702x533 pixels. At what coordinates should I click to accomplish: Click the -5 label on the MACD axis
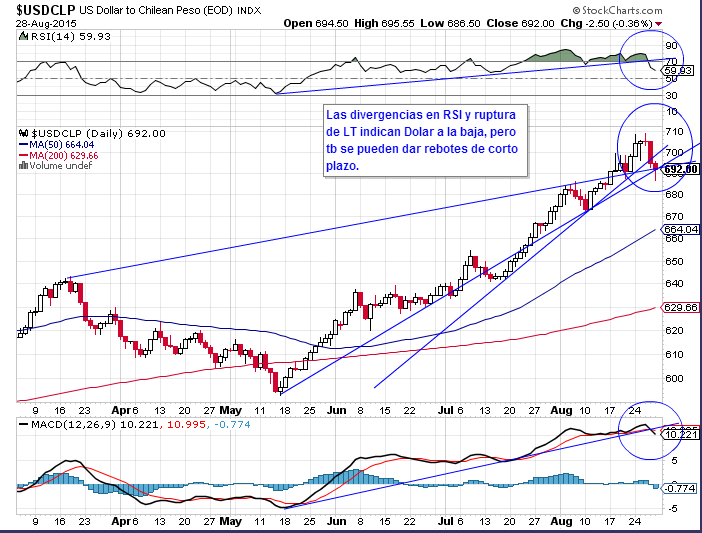click(674, 509)
